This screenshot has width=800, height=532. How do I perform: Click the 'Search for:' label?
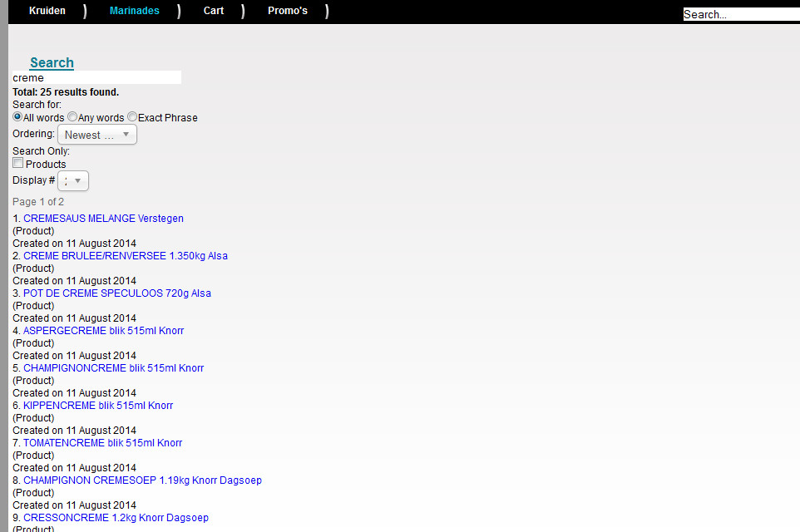(37, 105)
